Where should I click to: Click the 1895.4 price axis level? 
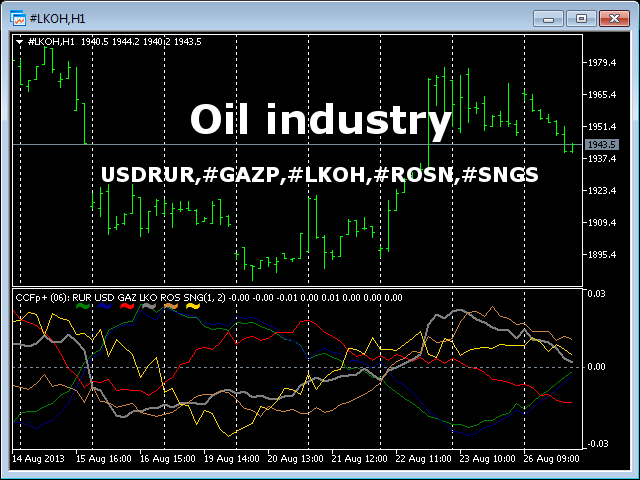(x=603, y=255)
